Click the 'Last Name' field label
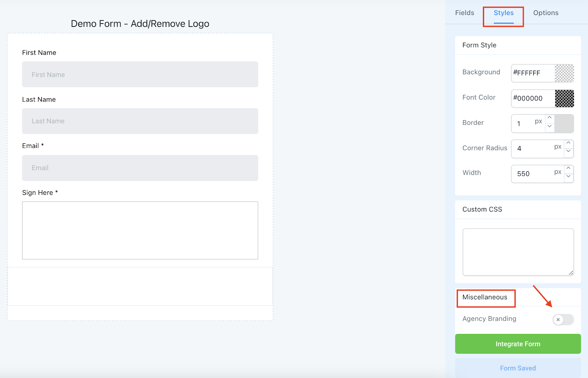 coord(39,99)
